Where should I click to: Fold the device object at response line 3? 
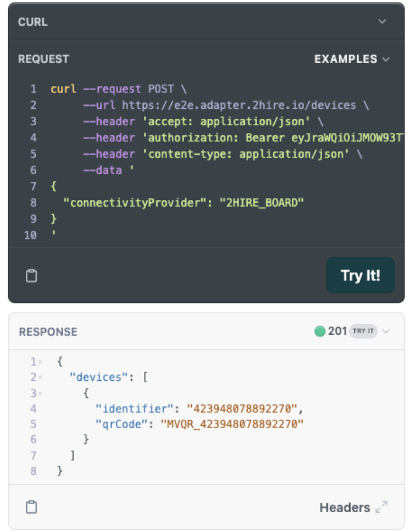(x=41, y=394)
